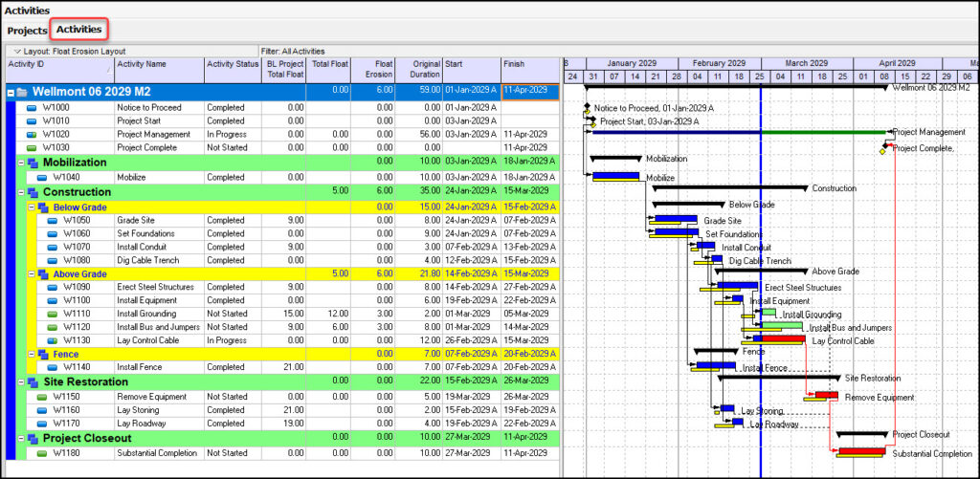The height and width of the screenshot is (479, 980).
Task: Collapse the Above Grade group
Action: (30, 274)
